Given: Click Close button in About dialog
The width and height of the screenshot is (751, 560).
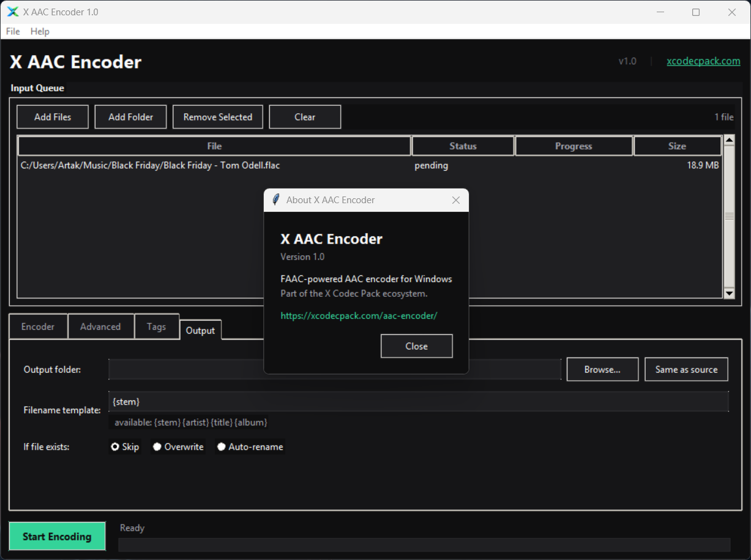Looking at the screenshot, I should point(416,346).
